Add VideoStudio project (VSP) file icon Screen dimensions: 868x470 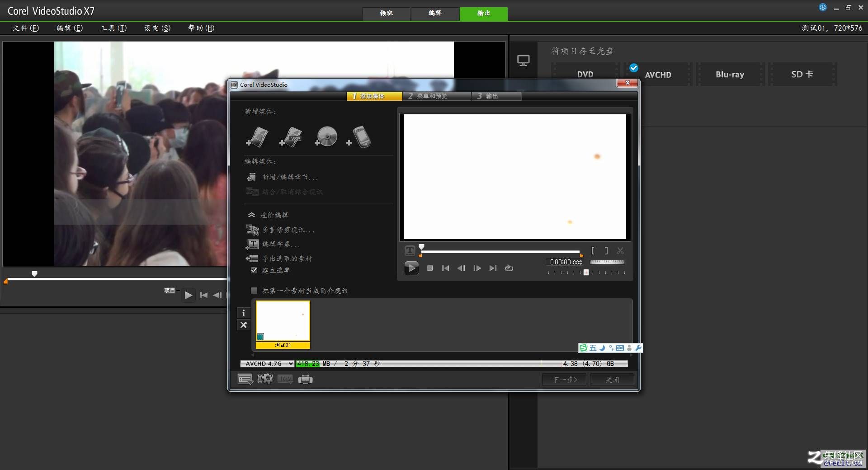coord(291,137)
